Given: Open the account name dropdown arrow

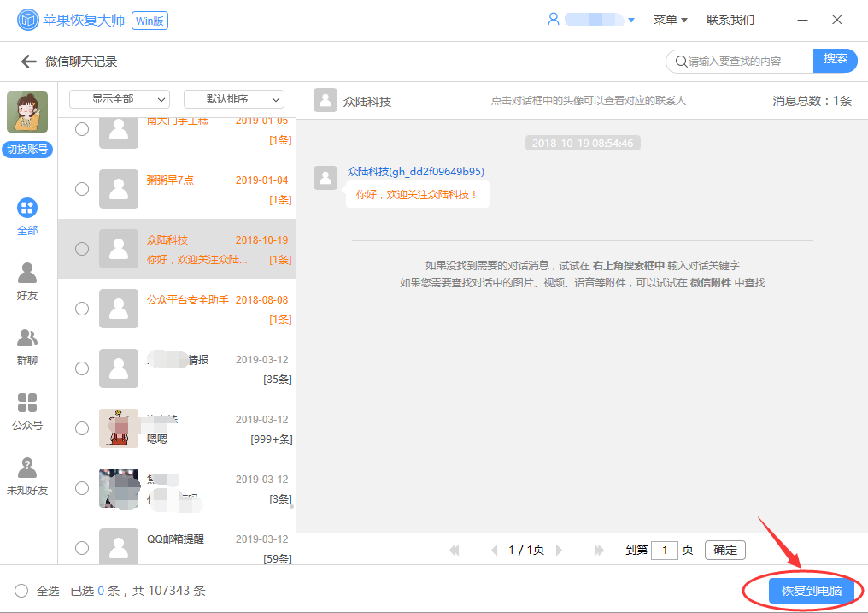Looking at the screenshot, I should tap(631, 21).
